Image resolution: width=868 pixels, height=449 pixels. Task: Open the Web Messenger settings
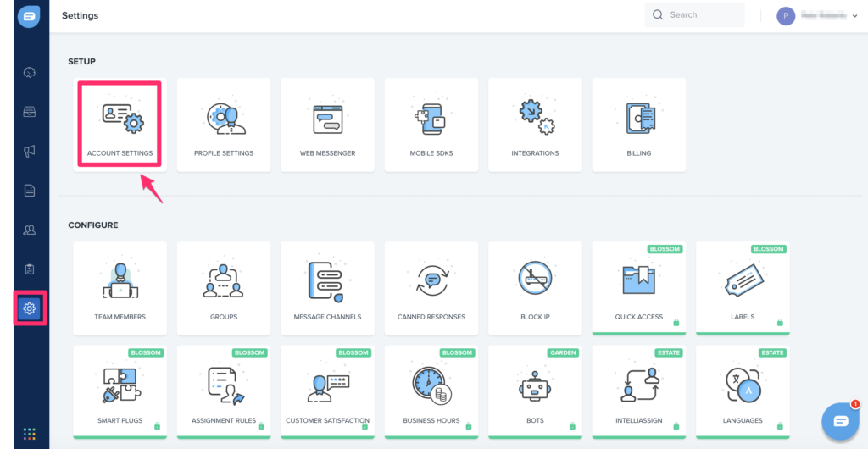[x=327, y=125]
